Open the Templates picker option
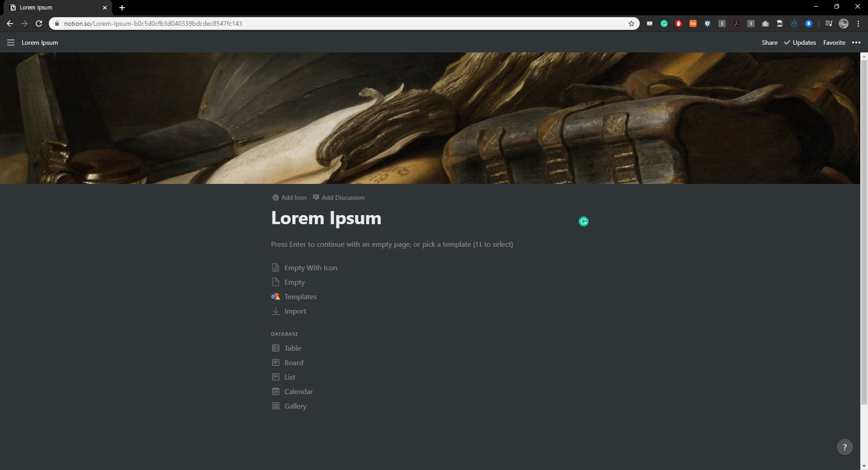 click(x=294, y=296)
